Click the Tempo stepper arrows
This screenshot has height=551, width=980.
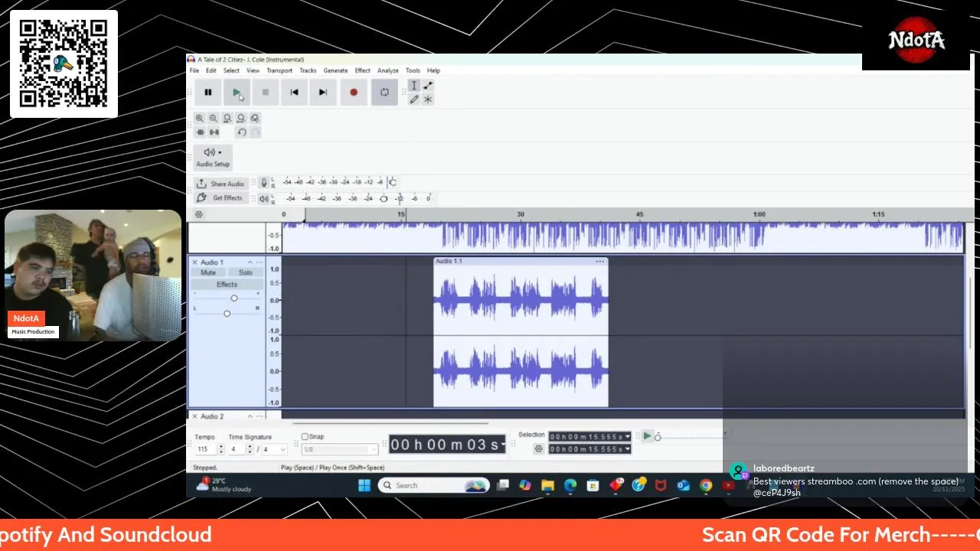[221, 449]
